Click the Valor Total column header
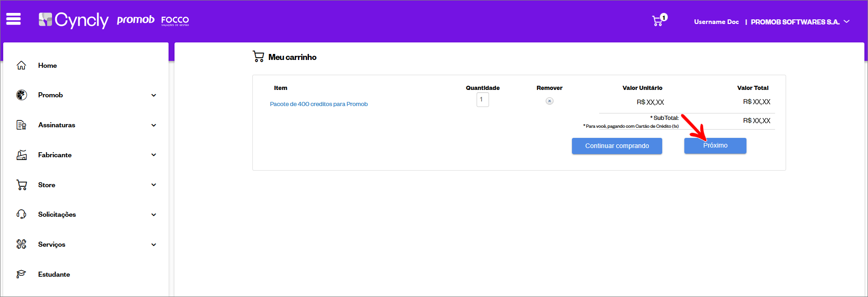The width and height of the screenshot is (868, 297). [x=752, y=88]
